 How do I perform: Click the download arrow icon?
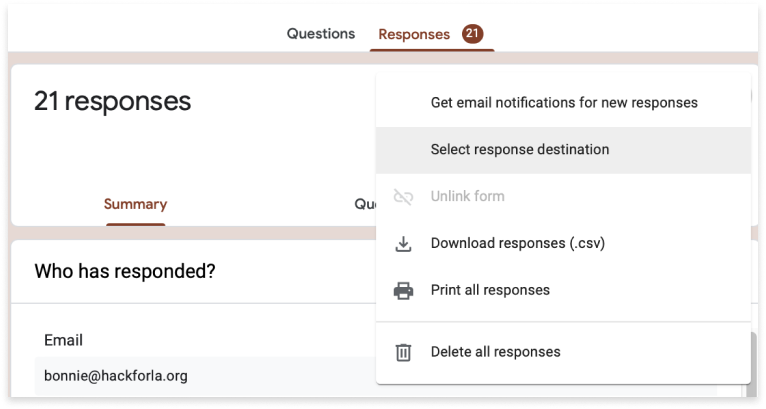pyautogui.click(x=404, y=244)
